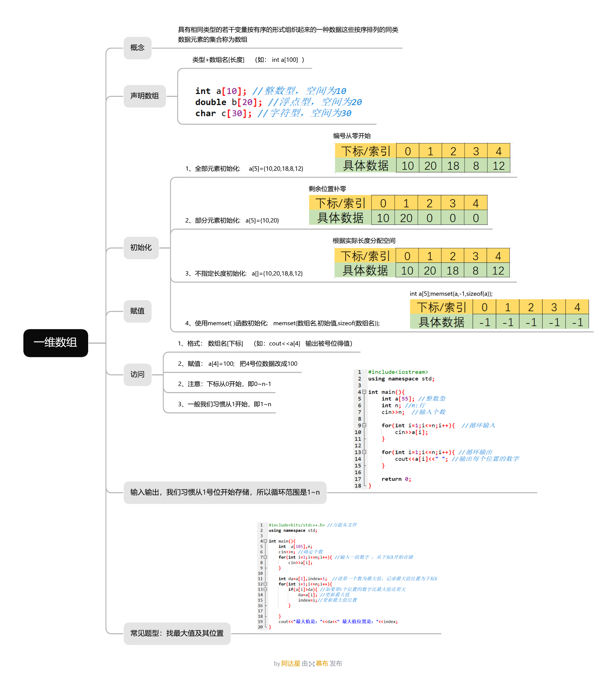Select the 声明数组 node
Image resolution: width=616 pixels, height=675 pixels.
[145, 96]
